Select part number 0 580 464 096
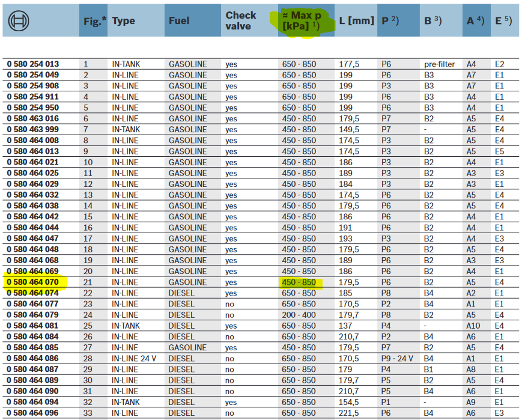 click(x=33, y=413)
